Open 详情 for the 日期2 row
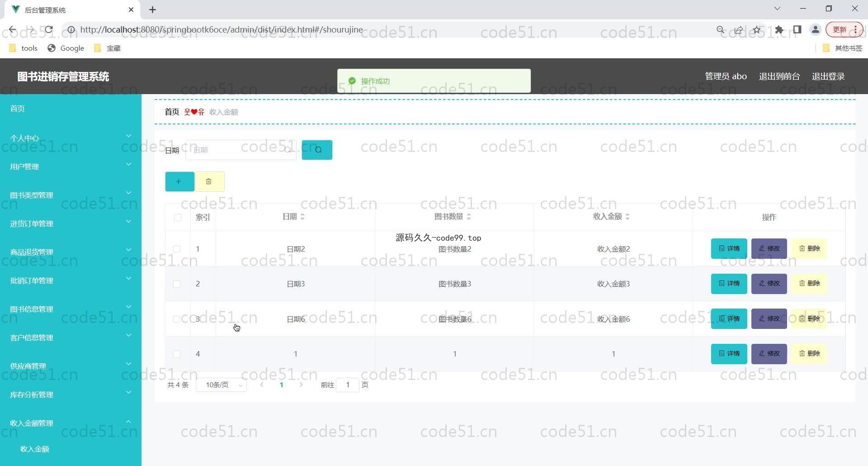Image resolution: width=868 pixels, height=466 pixels. tap(729, 248)
